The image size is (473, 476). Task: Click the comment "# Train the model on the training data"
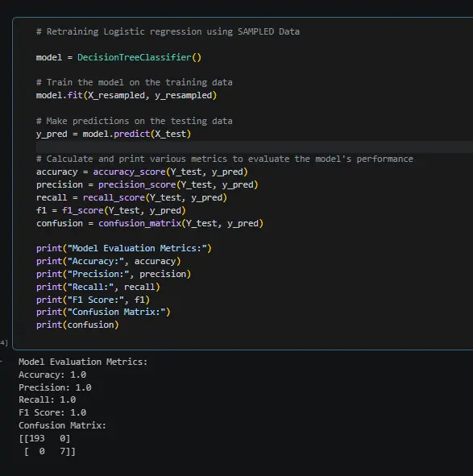[135, 82]
